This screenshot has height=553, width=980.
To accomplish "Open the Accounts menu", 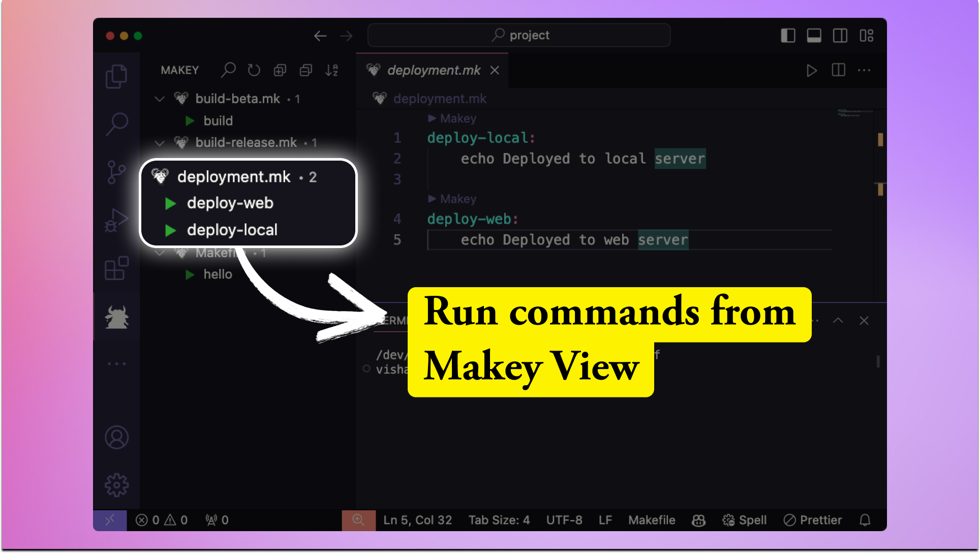I will coord(116,438).
